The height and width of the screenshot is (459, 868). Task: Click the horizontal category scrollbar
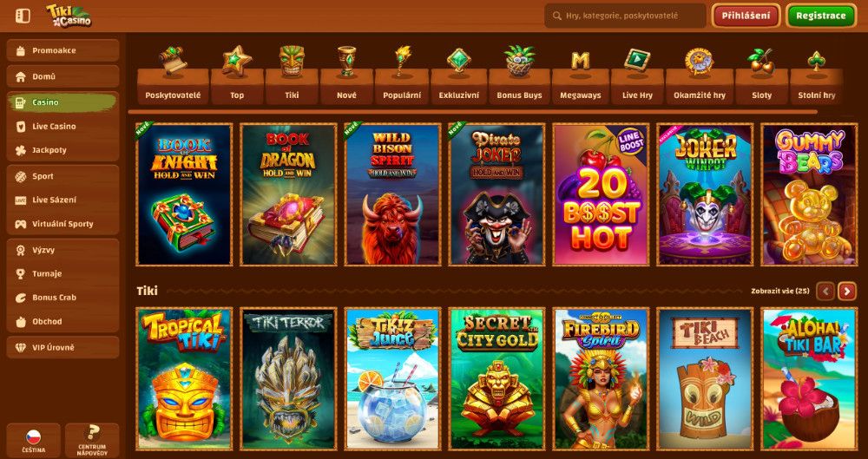tap(472, 112)
